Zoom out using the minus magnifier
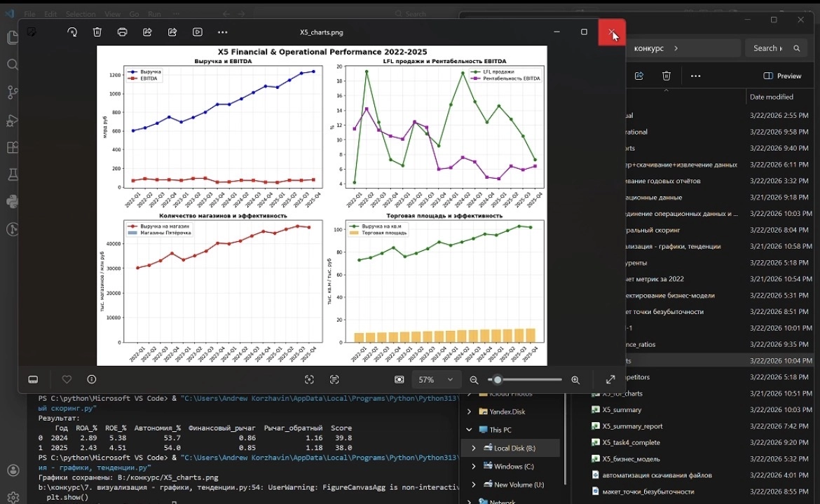 (x=474, y=380)
